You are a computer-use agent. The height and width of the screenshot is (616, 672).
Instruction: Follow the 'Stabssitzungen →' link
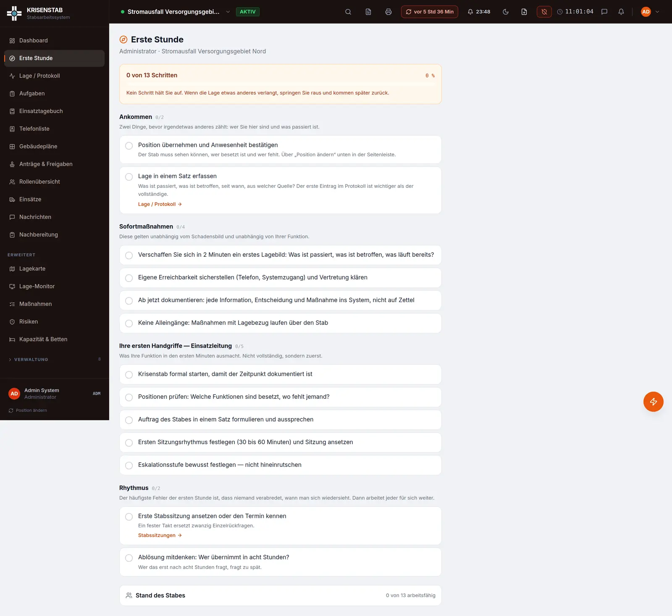point(160,535)
